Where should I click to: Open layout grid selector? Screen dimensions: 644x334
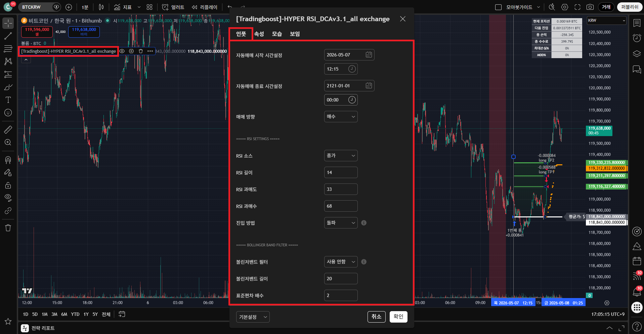[149, 7]
